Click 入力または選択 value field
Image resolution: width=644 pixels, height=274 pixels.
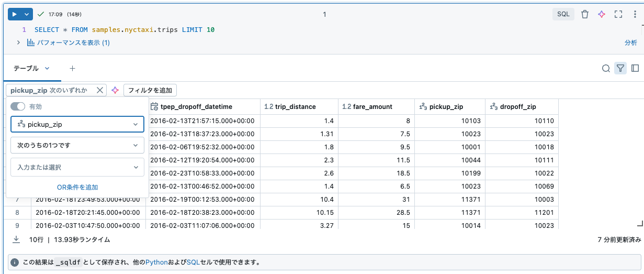77,167
